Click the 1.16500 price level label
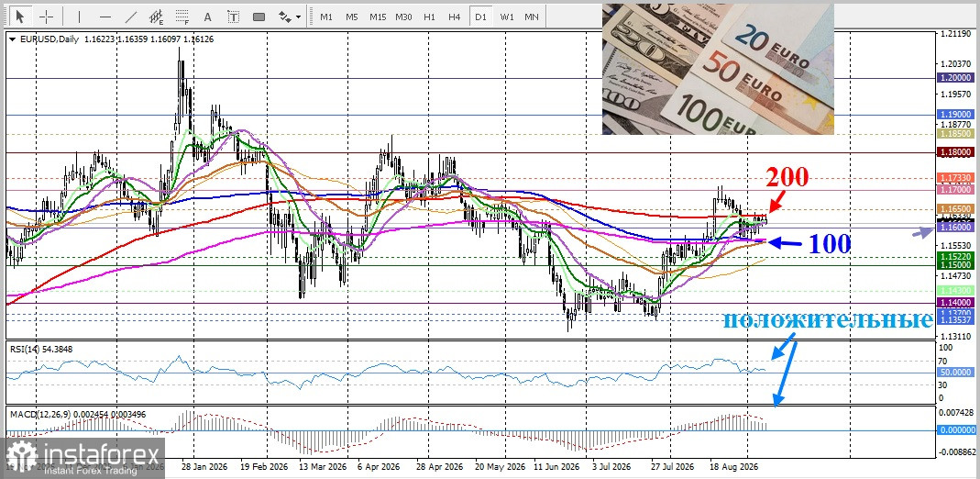980x479 pixels. [x=956, y=208]
